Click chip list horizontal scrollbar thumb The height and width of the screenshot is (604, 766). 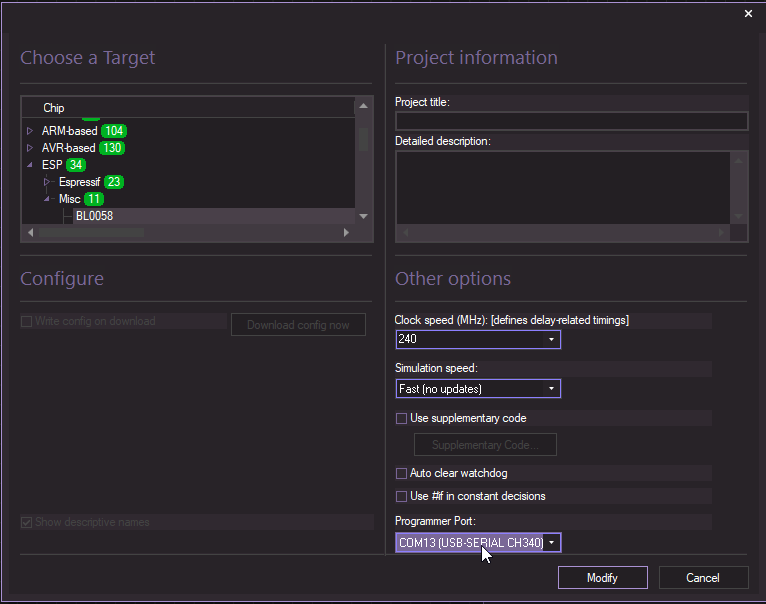click(x=91, y=233)
